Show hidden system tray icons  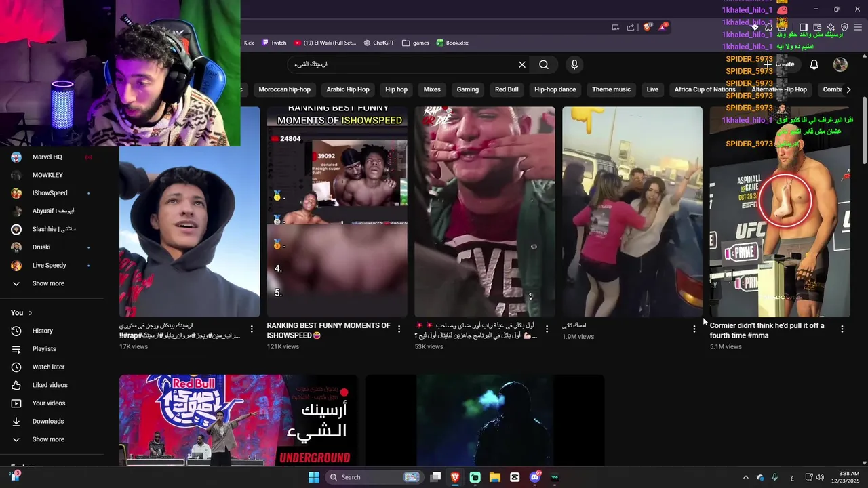click(x=746, y=477)
